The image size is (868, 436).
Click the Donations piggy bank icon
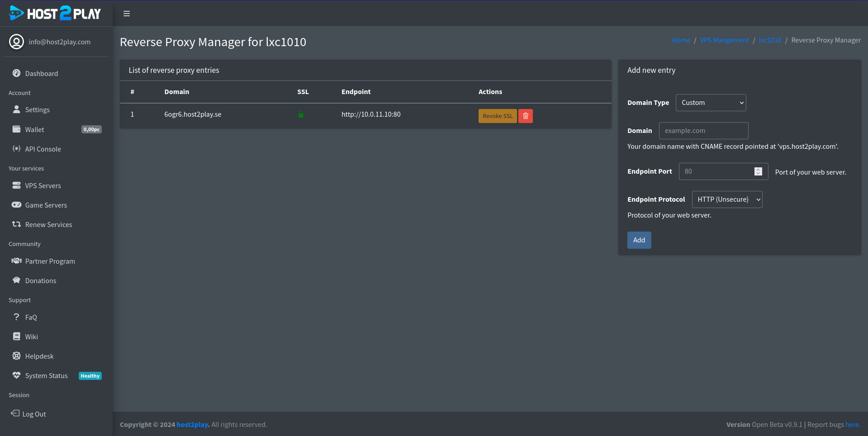16,280
